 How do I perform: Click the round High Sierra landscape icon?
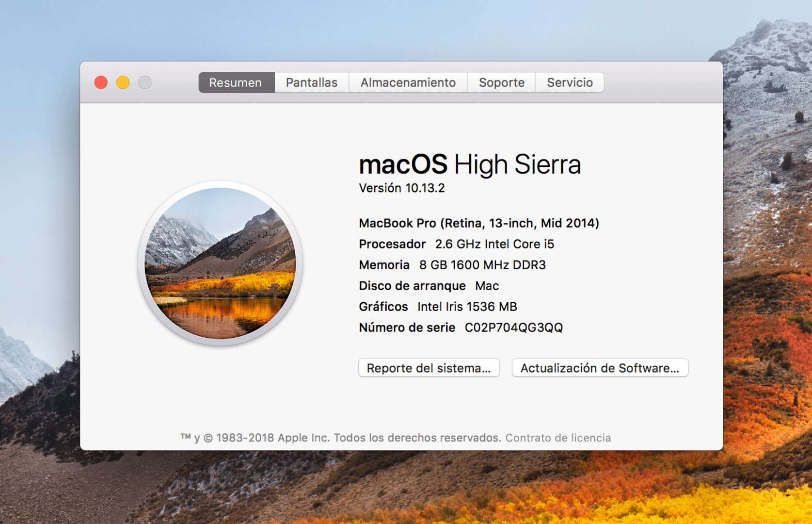point(221,263)
